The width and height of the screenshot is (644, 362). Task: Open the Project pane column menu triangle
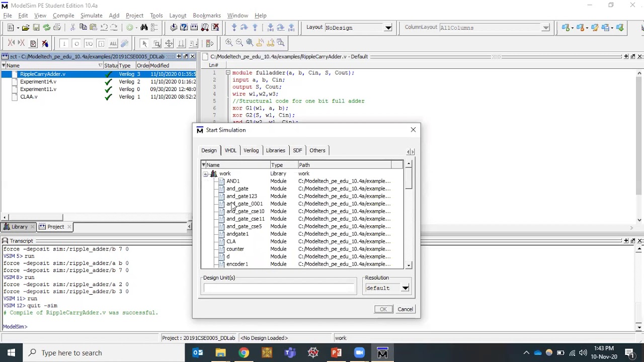click(4, 65)
